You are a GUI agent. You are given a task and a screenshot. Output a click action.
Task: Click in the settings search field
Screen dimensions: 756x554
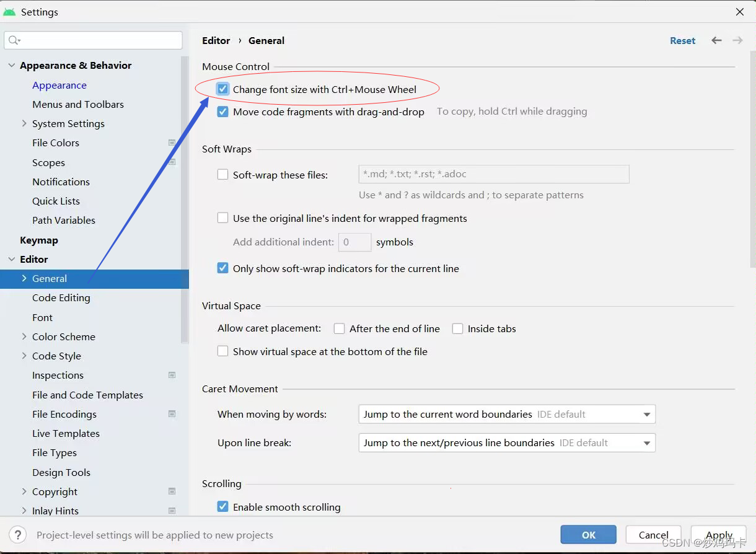pos(93,40)
